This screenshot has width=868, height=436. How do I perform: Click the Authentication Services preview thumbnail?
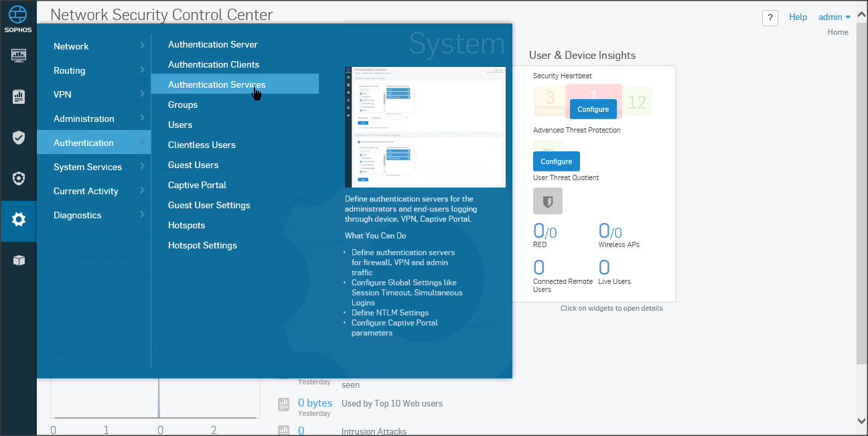(x=425, y=127)
